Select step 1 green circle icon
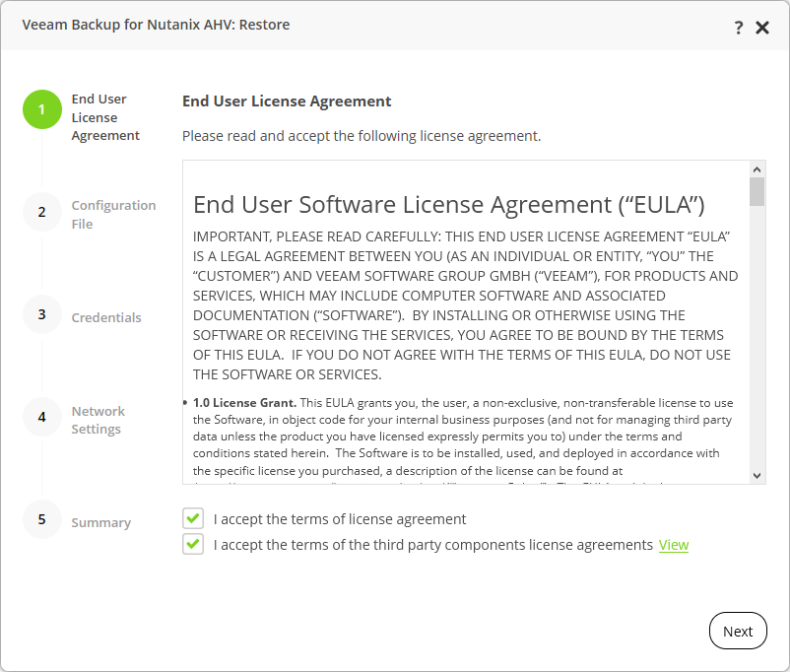This screenshot has width=790, height=672. point(42,109)
